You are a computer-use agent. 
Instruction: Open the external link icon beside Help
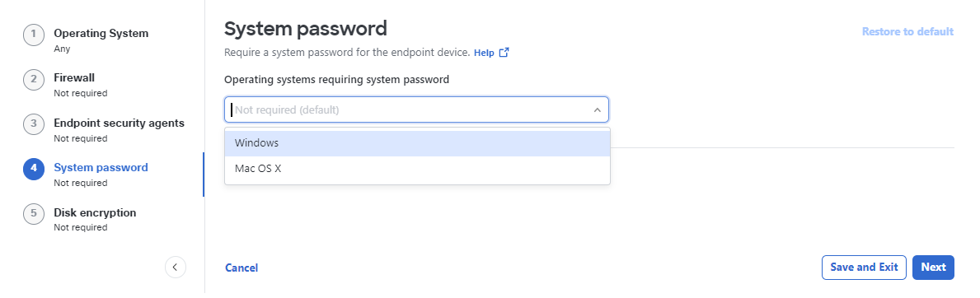504,53
